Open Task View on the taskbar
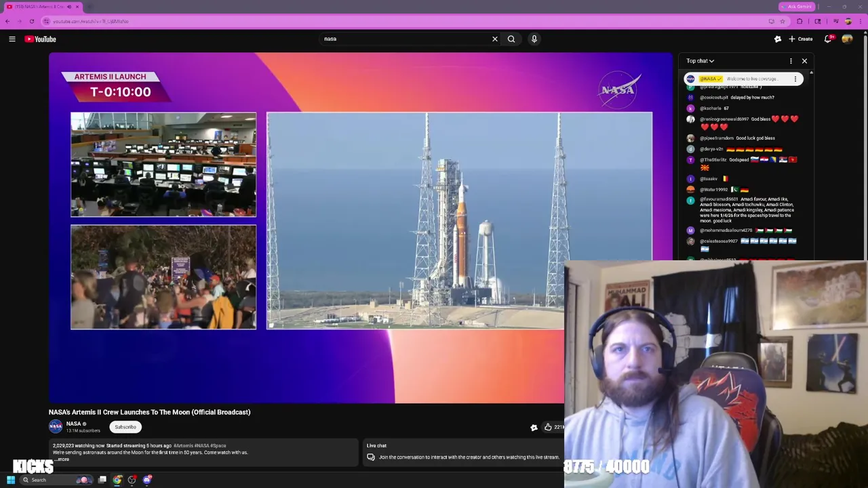The width and height of the screenshot is (868, 488). 102,480
